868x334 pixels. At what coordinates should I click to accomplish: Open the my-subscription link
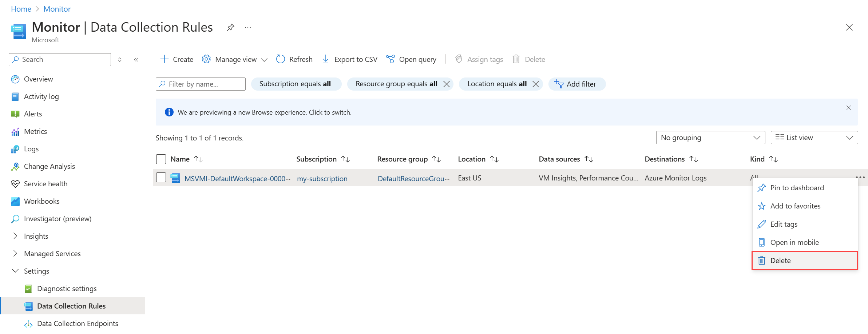click(322, 179)
